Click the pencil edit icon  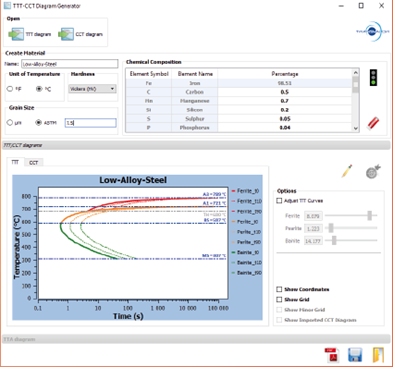(347, 171)
